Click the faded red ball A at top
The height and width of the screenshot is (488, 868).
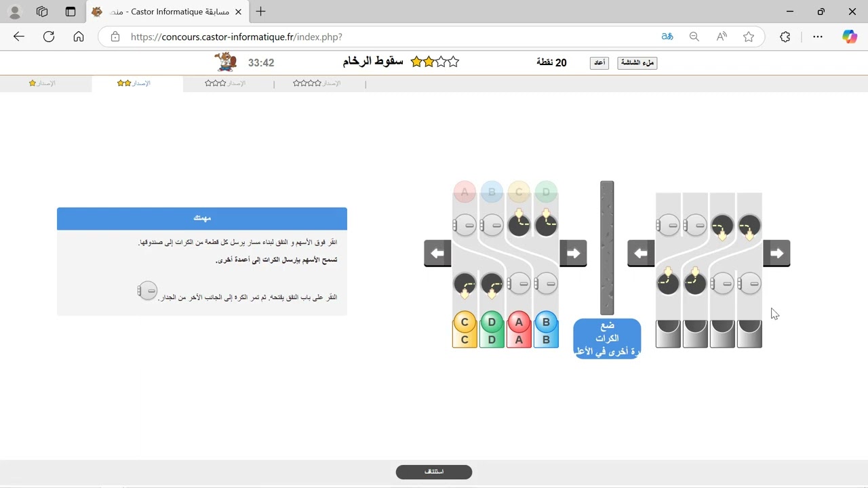465,192
